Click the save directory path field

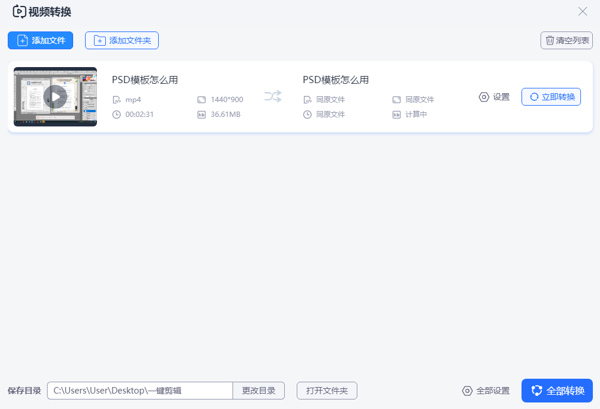(139, 391)
